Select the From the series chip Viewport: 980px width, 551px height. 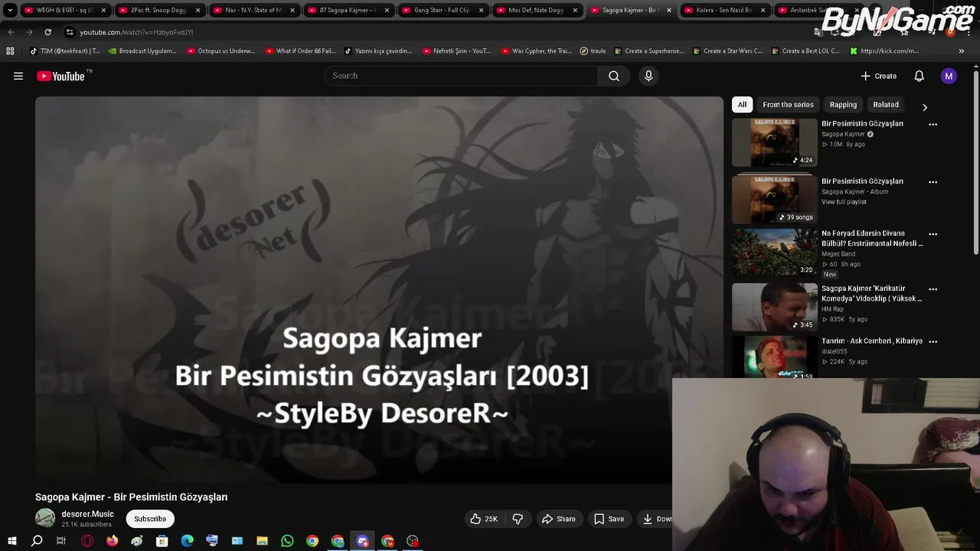click(788, 105)
